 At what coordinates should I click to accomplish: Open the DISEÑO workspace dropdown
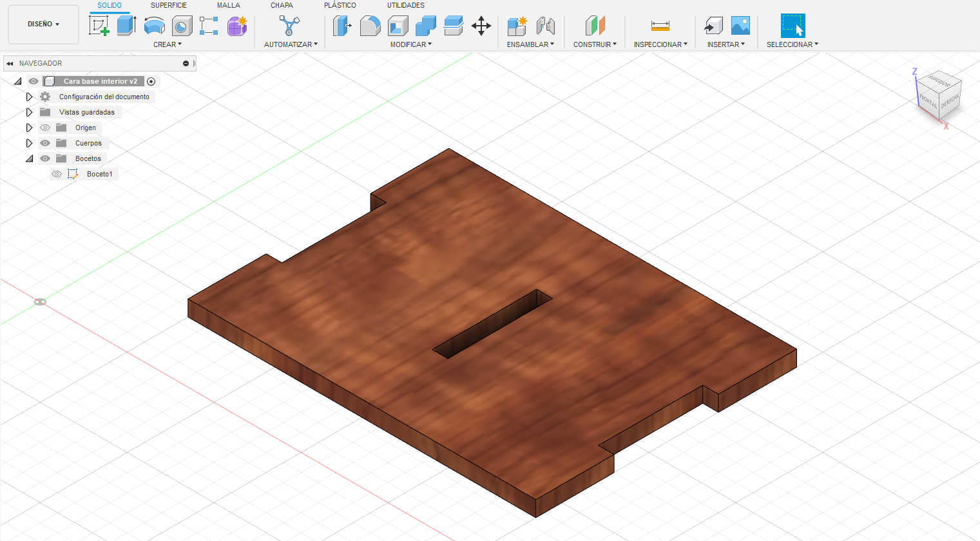click(x=43, y=24)
